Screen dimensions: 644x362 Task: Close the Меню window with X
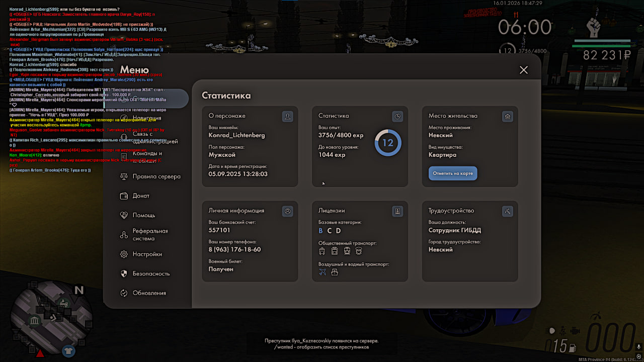524,70
